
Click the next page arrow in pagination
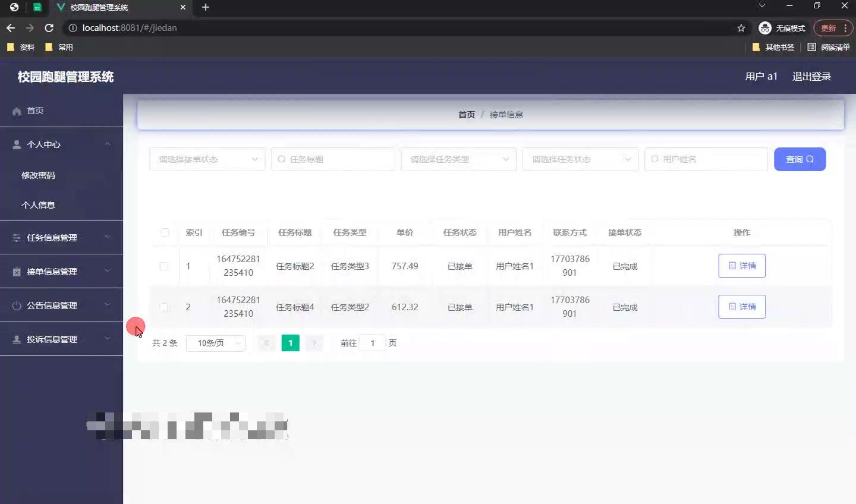click(314, 343)
